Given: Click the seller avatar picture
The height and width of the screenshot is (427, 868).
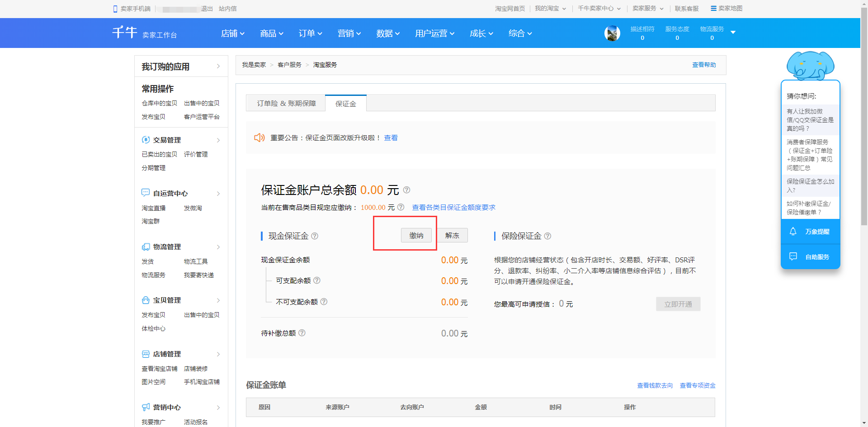Looking at the screenshot, I should pyautogui.click(x=612, y=33).
